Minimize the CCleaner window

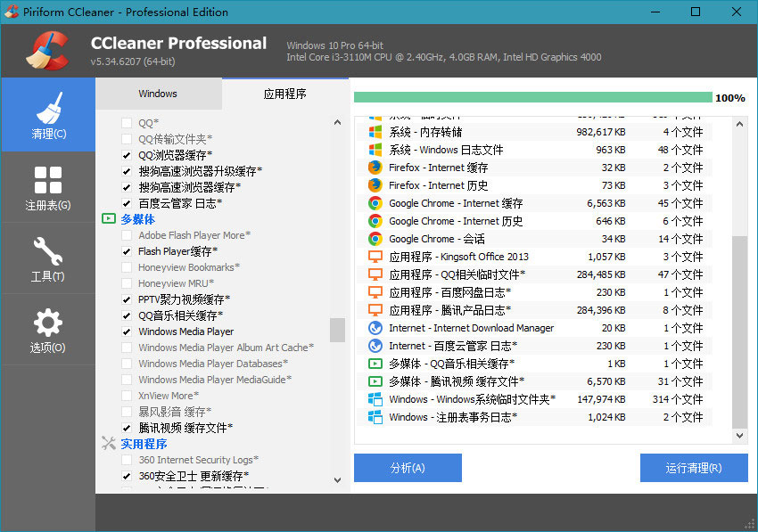(655, 12)
